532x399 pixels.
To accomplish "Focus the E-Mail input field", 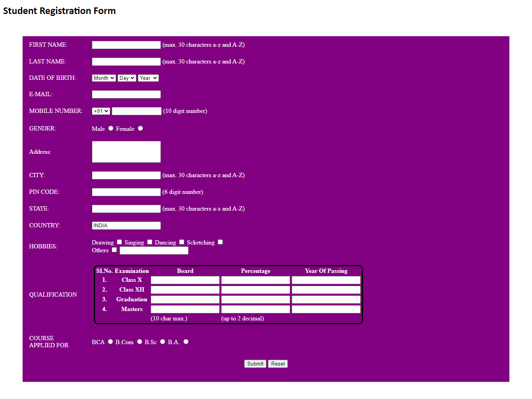I will pos(126,95).
